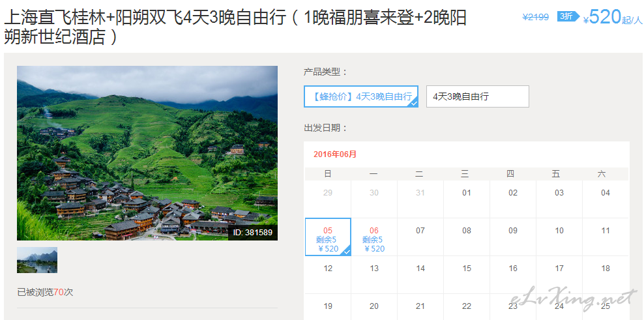
Task: Click calendar date 19
Action: pos(328,307)
